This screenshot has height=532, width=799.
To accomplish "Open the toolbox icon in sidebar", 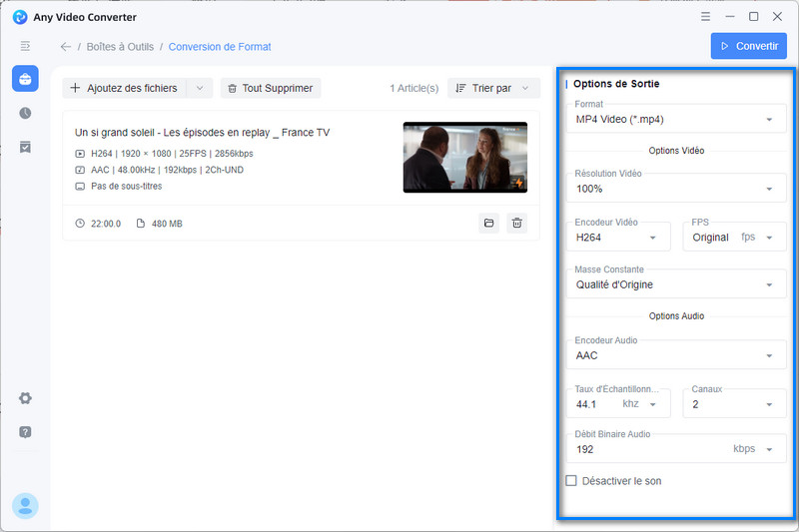I will click(25, 79).
